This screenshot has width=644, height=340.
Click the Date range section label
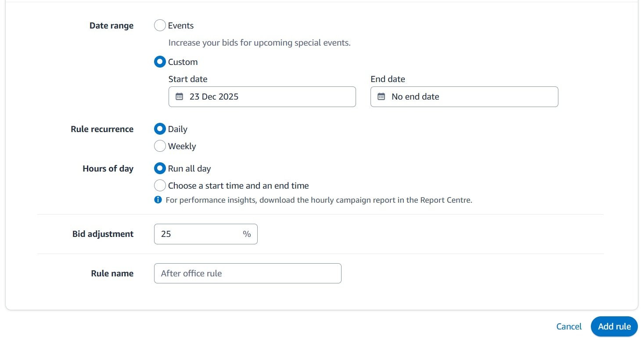pos(111,25)
